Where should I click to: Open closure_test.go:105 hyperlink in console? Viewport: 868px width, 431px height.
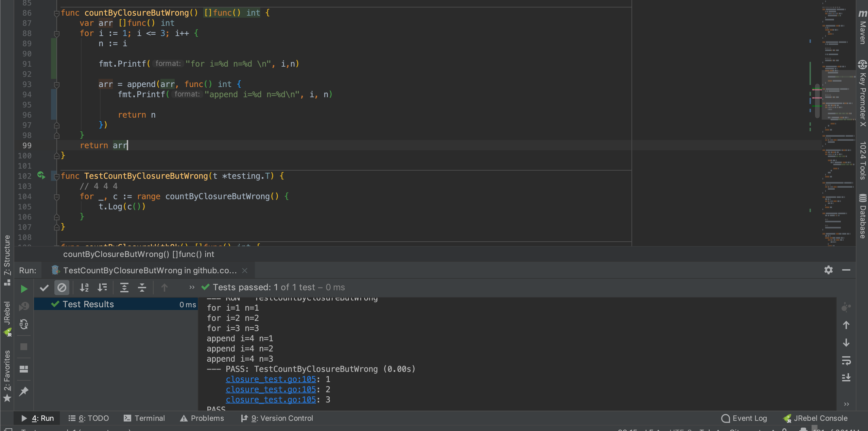point(270,379)
